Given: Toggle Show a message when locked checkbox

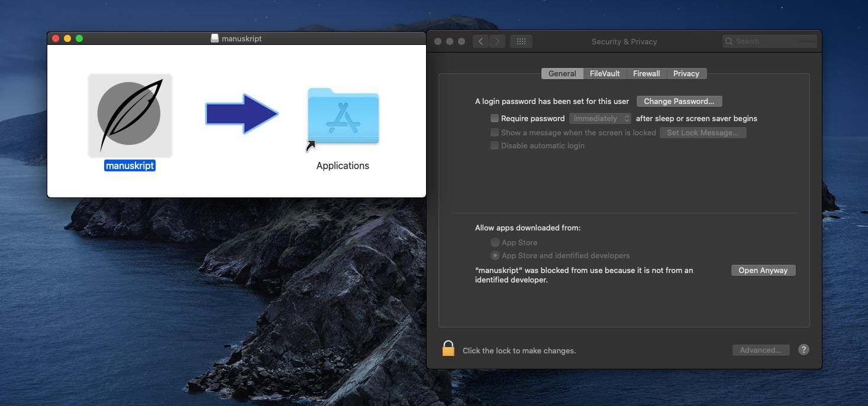Looking at the screenshot, I should tap(495, 132).
